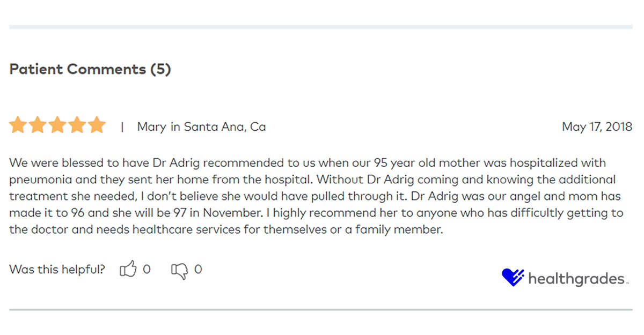Click the vertical separator beside the stars

pos(122,127)
